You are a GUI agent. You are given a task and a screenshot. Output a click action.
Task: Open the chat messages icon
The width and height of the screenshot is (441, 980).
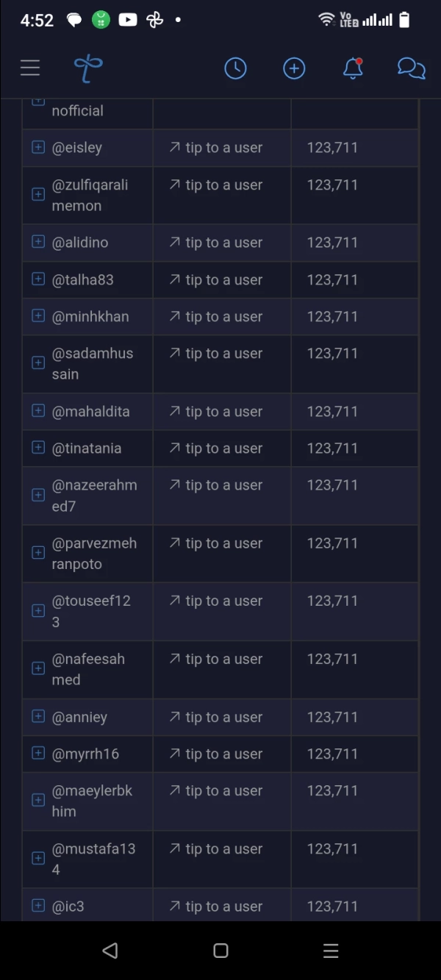[411, 68]
